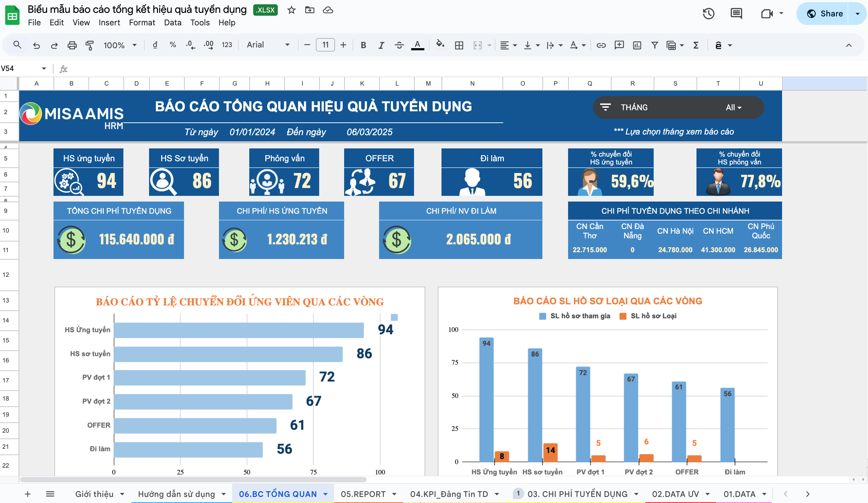Toggle italic formatting
The width and height of the screenshot is (868, 503).
[x=381, y=45]
